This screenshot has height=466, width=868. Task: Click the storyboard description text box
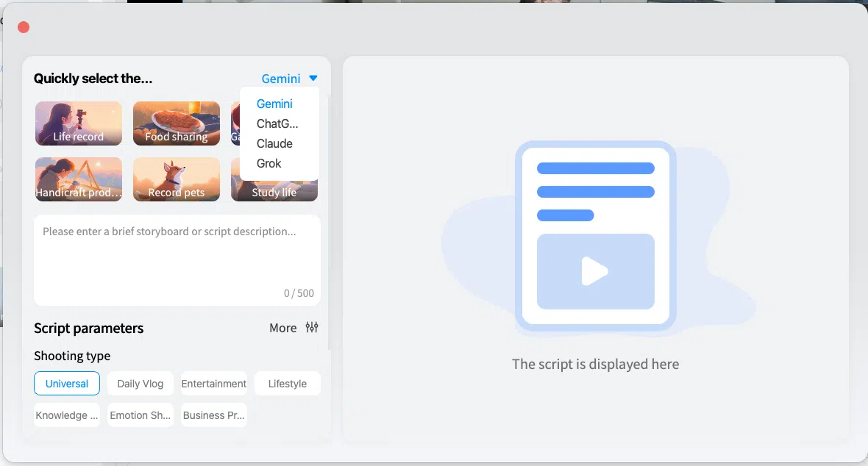click(x=177, y=257)
